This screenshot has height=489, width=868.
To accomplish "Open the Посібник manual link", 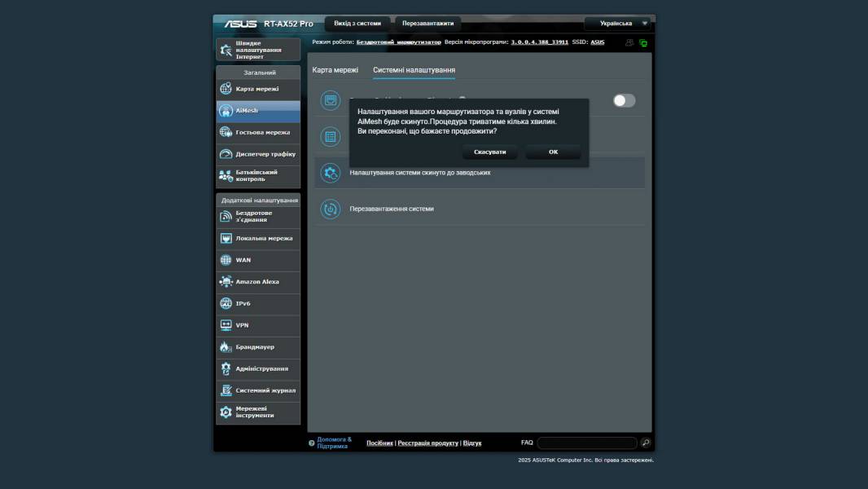I will pos(379,443).
